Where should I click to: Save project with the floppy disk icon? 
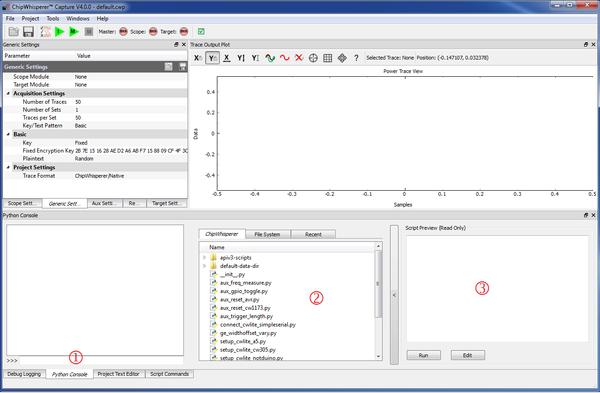pos(28,32)
